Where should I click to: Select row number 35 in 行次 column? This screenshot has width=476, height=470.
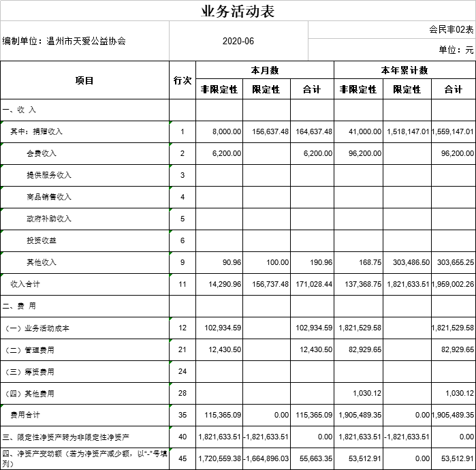click(x=182, y=415)
